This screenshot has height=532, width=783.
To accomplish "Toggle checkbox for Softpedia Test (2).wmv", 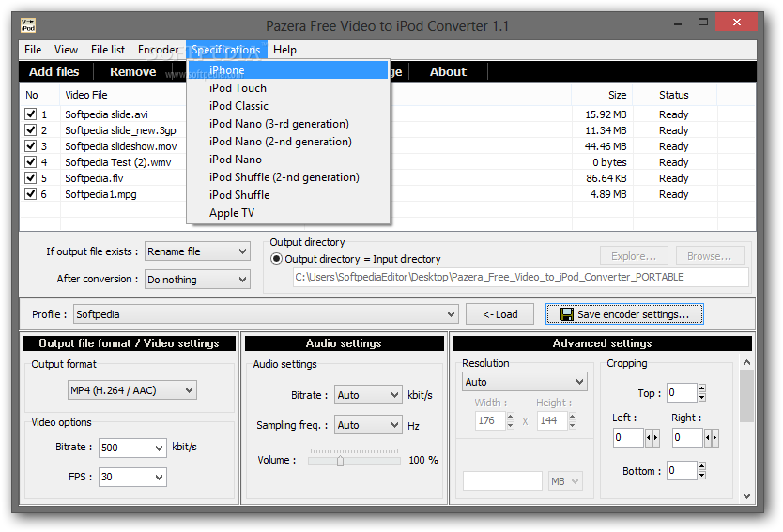I will (x=30, y=162).
